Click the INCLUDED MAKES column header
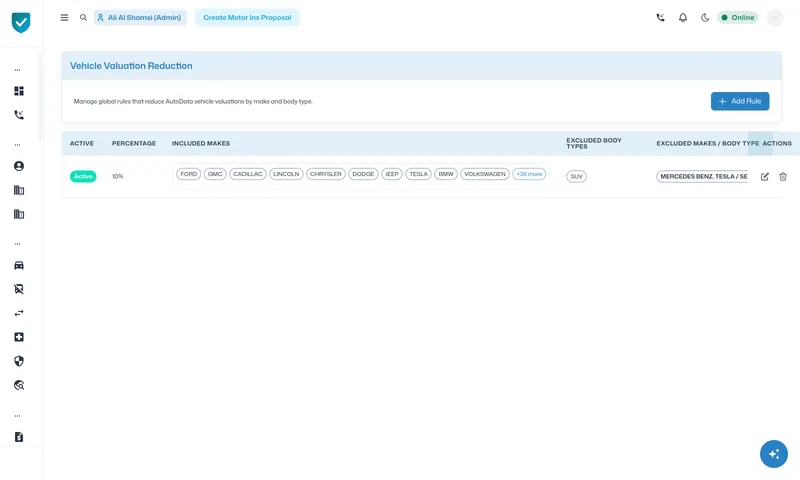The width and height of the screenshot is (800, 480). pyautogui.click(x=201, y=143)
